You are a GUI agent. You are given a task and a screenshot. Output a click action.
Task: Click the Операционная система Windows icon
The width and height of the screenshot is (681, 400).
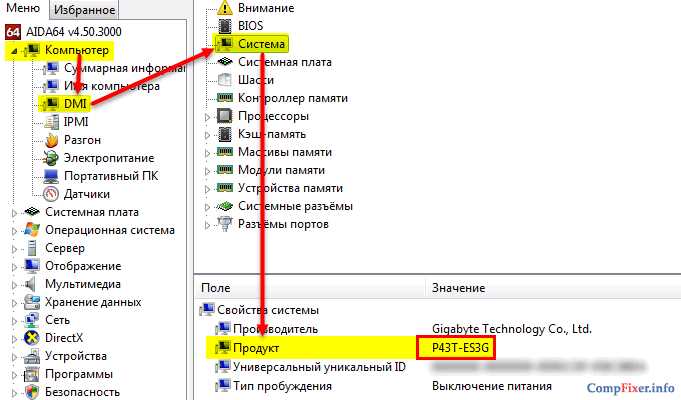[32, 230]
